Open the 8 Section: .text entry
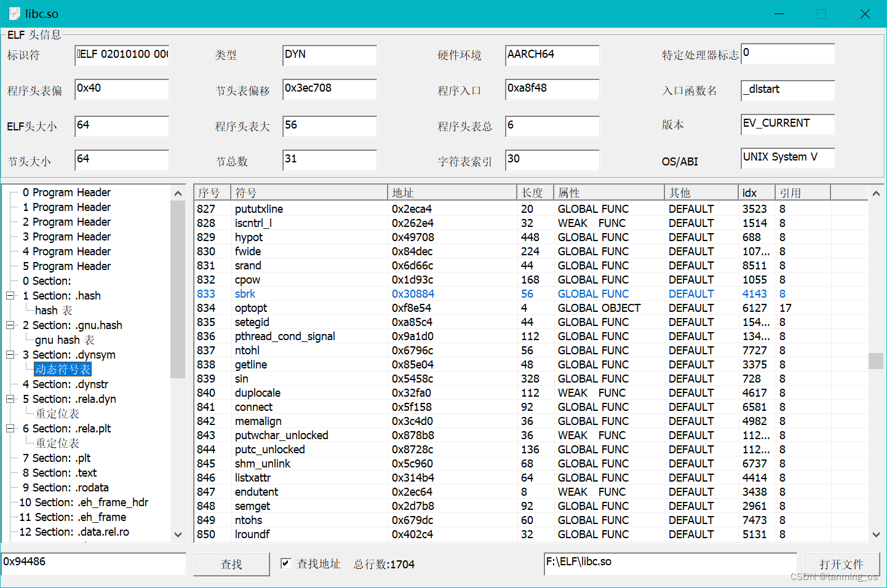Image resolution: width=887 pixels, height=588 pixels. (58, 472)
